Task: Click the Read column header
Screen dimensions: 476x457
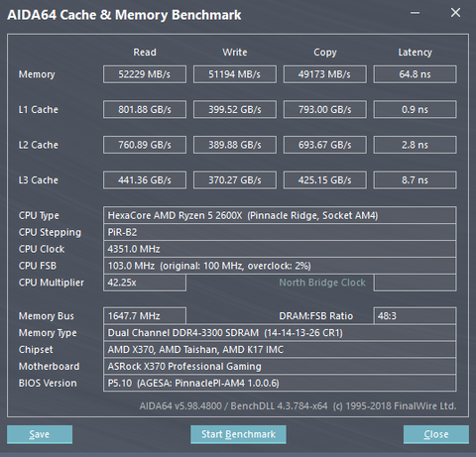Action: pos(145,53)
